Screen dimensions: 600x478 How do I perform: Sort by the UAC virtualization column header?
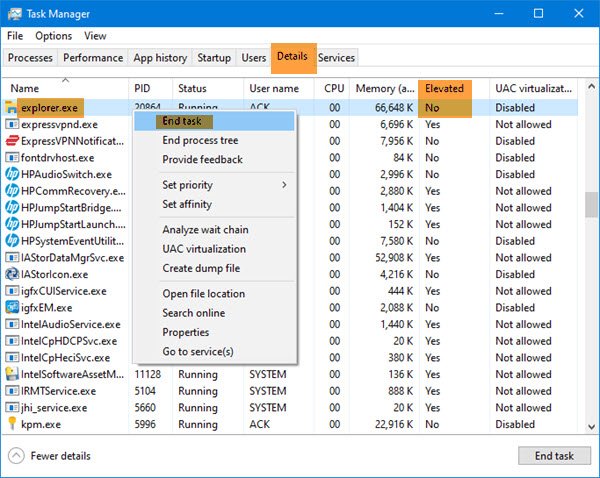(x=533, y=88)
